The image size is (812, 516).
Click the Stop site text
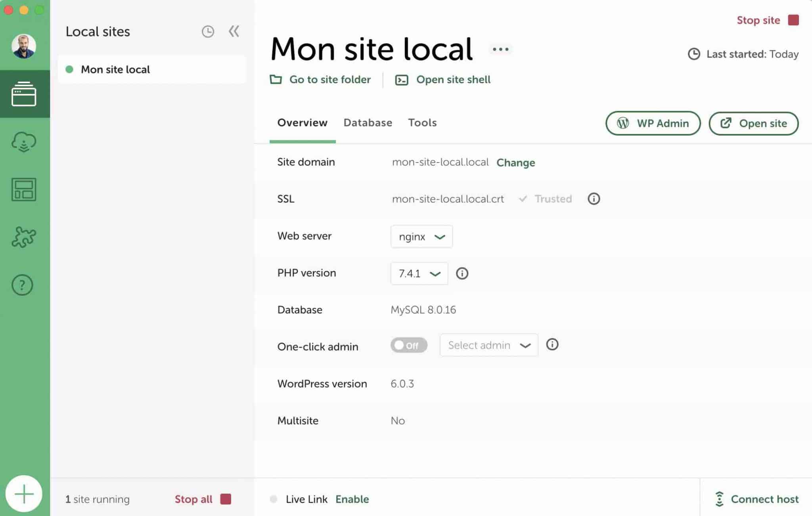758,20
